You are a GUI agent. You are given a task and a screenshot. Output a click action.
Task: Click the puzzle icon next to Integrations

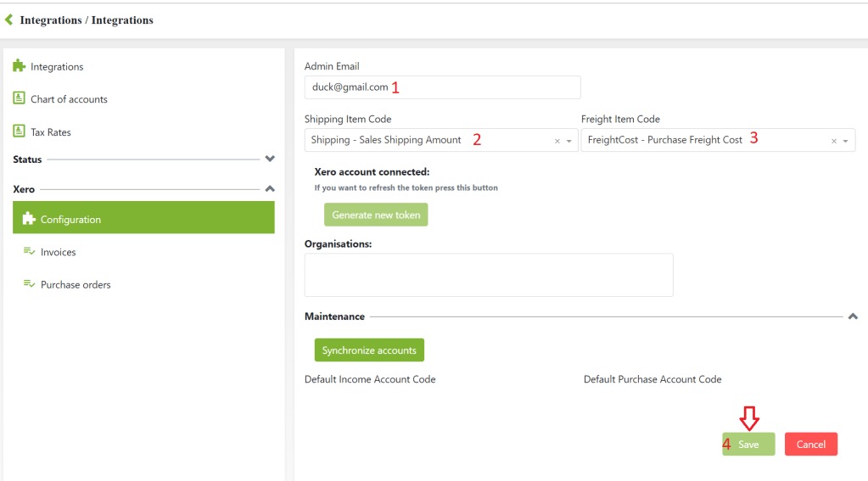pos(20,66)
